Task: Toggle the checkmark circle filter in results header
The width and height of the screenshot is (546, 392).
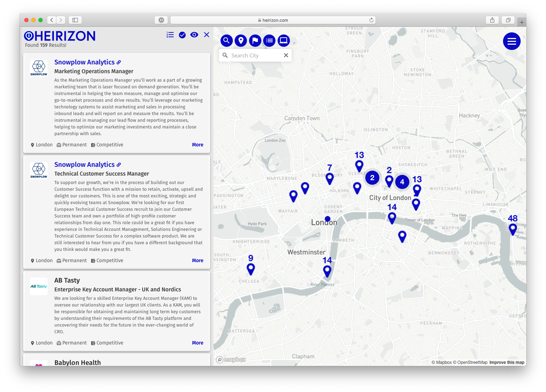Action: 182,35
